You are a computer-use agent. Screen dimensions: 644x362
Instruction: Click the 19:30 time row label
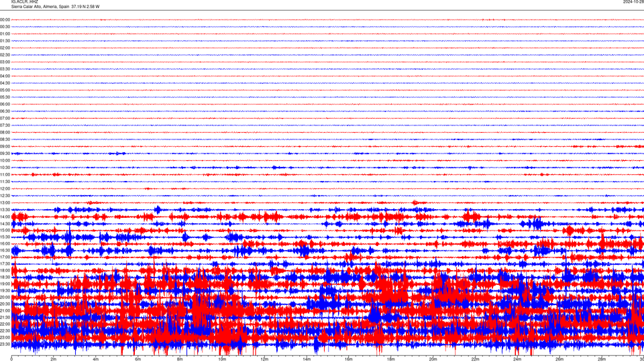pos(5,290)
